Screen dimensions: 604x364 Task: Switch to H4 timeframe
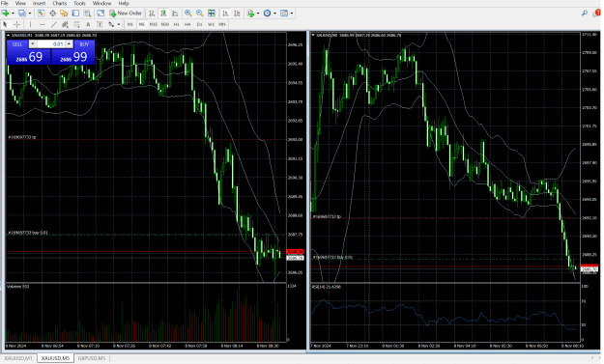[x=187, y=24]
